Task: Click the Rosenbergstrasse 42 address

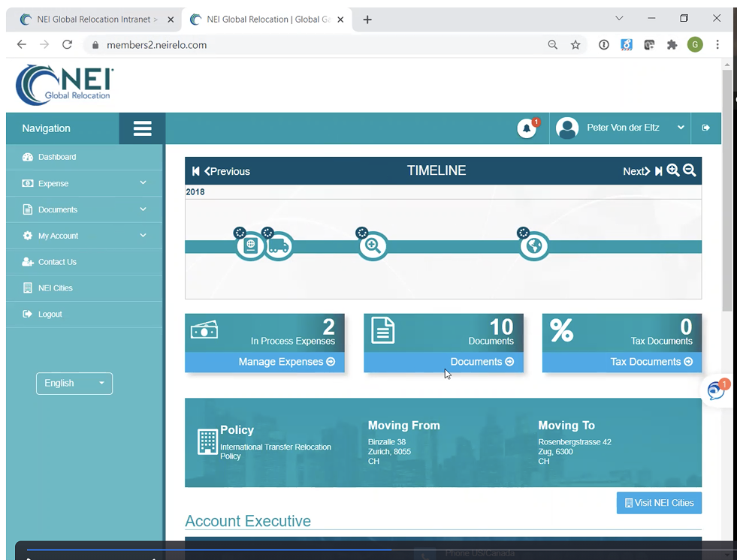Action: coord(575,441)
